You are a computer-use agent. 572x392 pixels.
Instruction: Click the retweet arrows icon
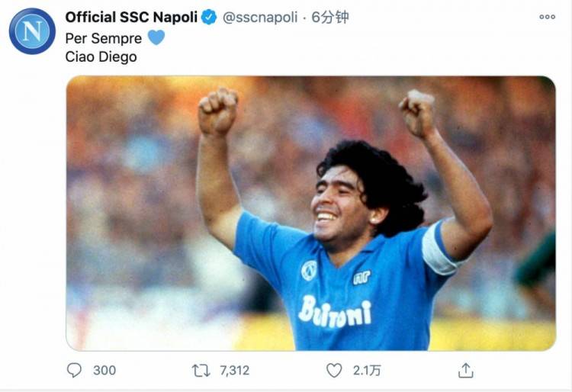point(201,371)
